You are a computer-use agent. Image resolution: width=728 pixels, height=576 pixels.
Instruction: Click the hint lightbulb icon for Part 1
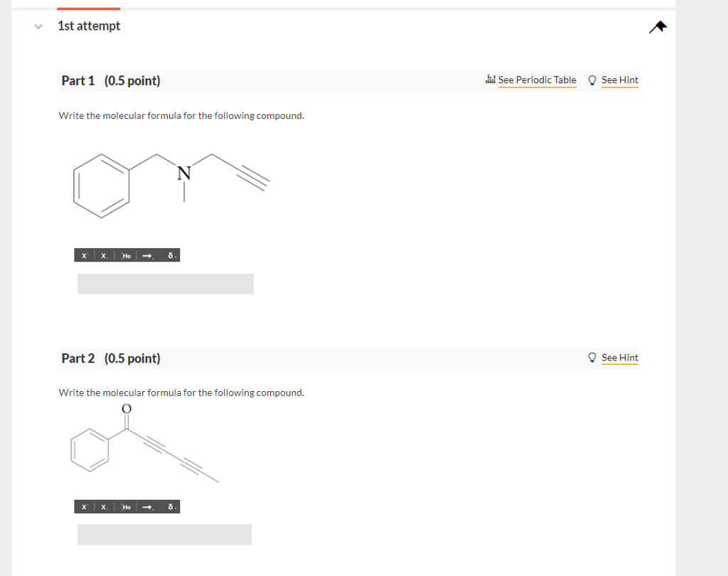[592, 80]
